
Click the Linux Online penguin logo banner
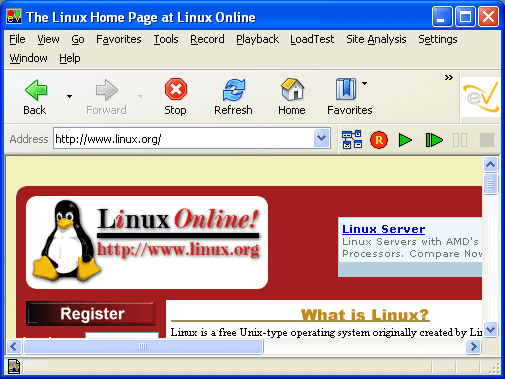pos(147,242)
